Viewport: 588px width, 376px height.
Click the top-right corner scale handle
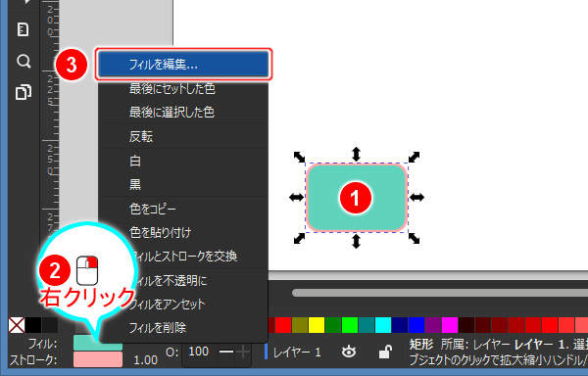coord(414,157)
